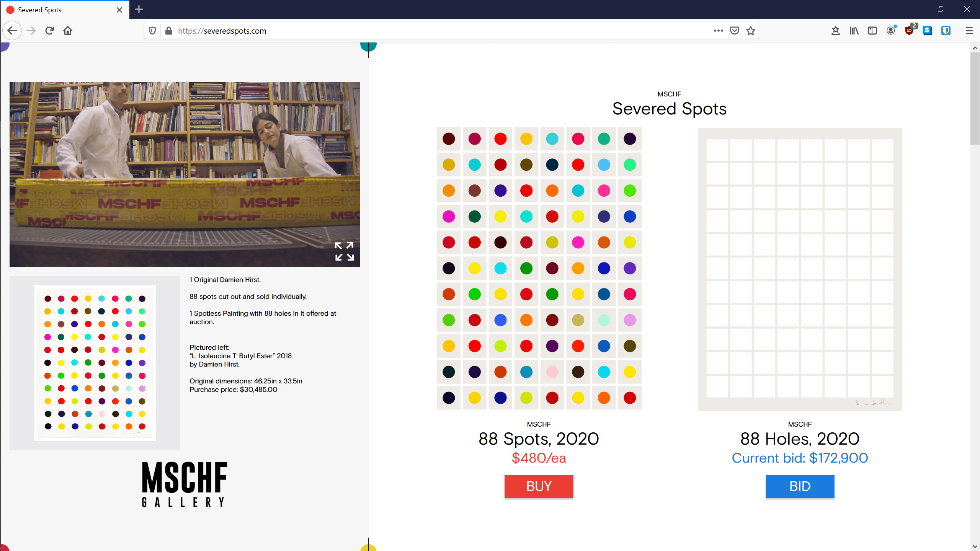Image resolution: width=980 pixels, height=551 pixels.
Task: Select the pale mint spot in eighth row
Action: coord(604,320)
